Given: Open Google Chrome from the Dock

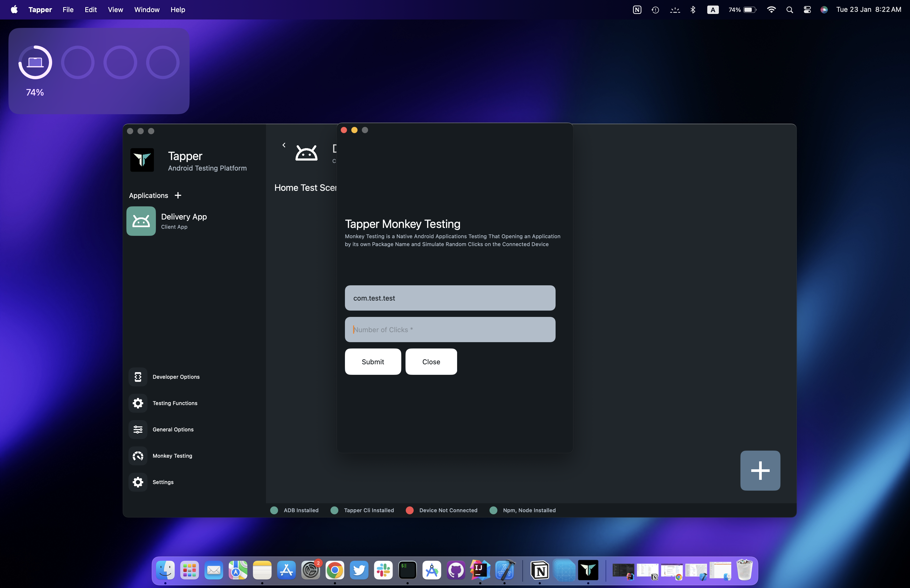Looking at the screenshot, I should [x=335, y=570].
